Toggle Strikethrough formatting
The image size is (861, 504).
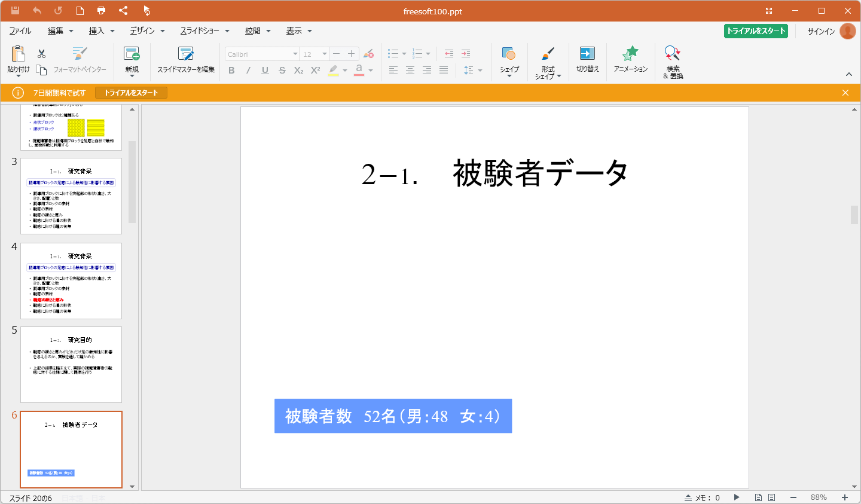tap(282, 71)
